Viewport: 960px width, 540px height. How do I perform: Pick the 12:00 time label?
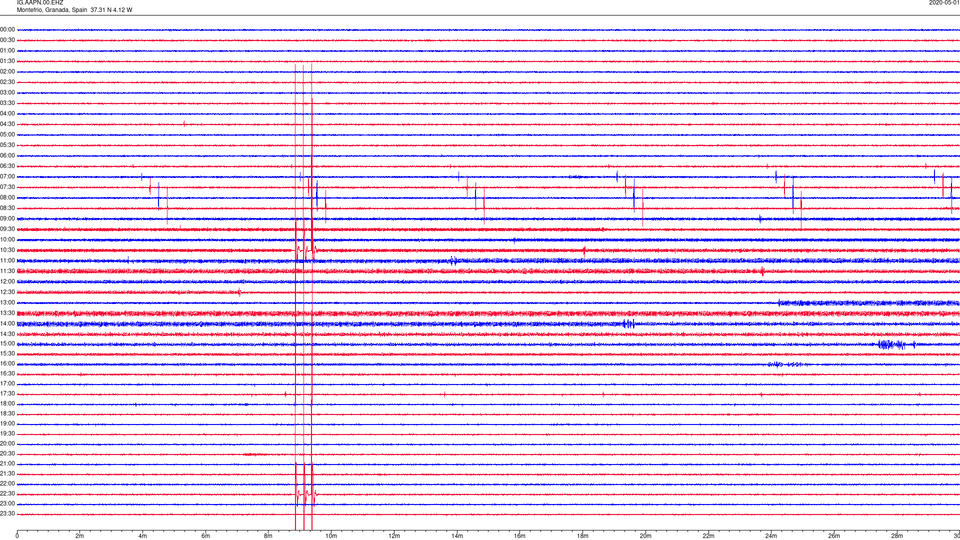click(x=7, y=282)
